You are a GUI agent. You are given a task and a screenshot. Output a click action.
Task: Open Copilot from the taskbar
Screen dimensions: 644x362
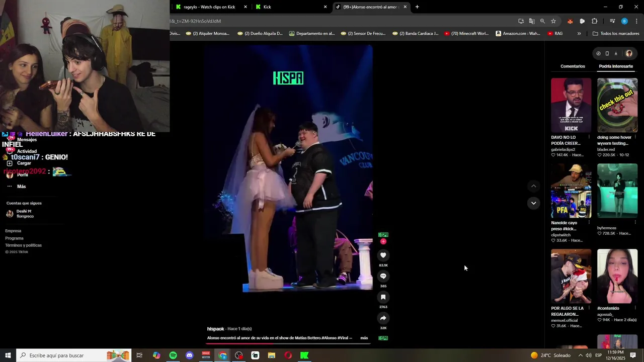pos(156,355)
